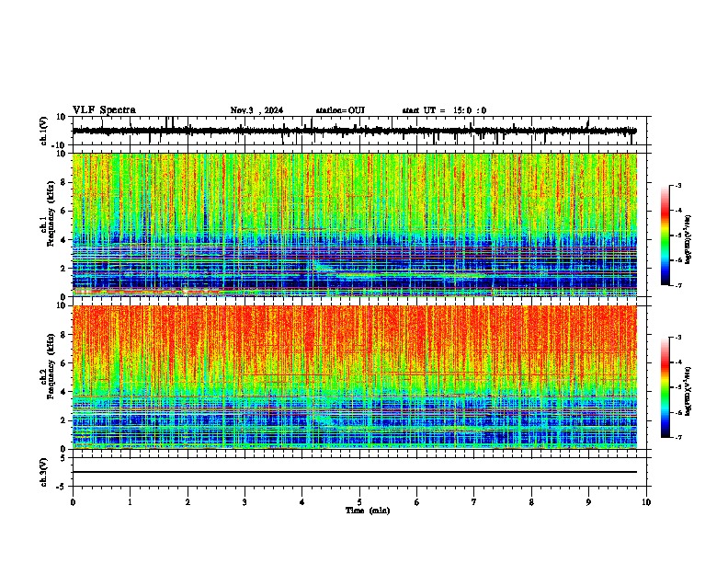Click the ch.2 spectrogram color scale bar
Image resolution: width=728 pixels, height=563 pixels.
[x=665, y=387]
